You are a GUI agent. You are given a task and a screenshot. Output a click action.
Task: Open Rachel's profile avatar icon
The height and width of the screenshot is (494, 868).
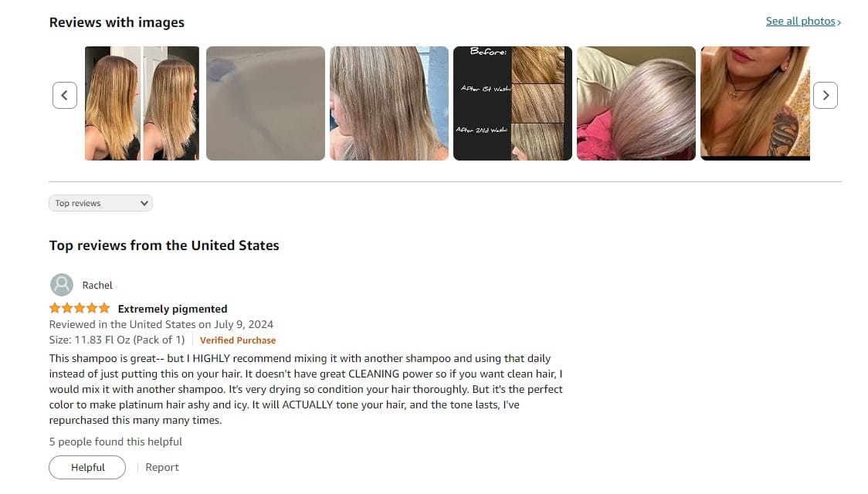[x=62, y=285]
